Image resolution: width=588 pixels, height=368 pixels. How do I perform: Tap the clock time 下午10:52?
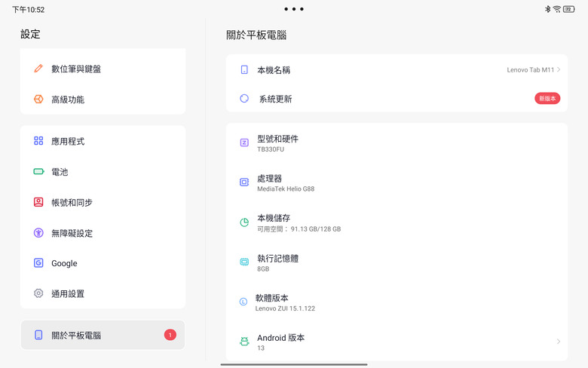point(29,9)
